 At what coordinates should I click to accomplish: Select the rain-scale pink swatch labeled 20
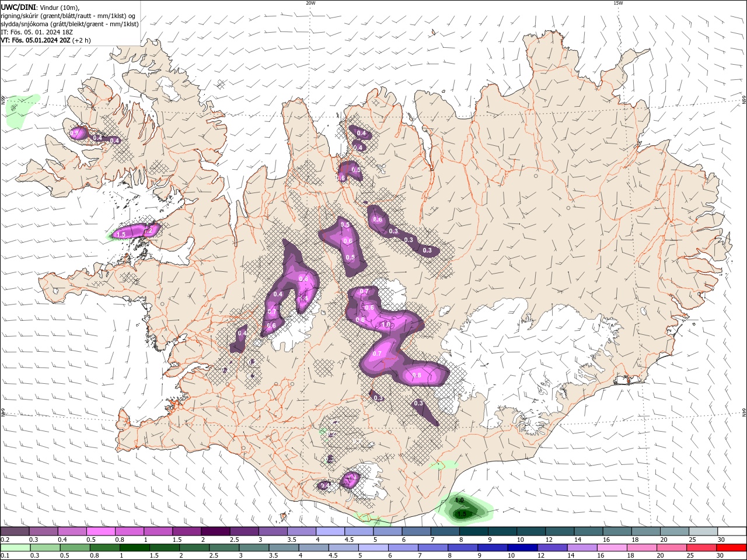pyautogui.click(x=671, y=548)
